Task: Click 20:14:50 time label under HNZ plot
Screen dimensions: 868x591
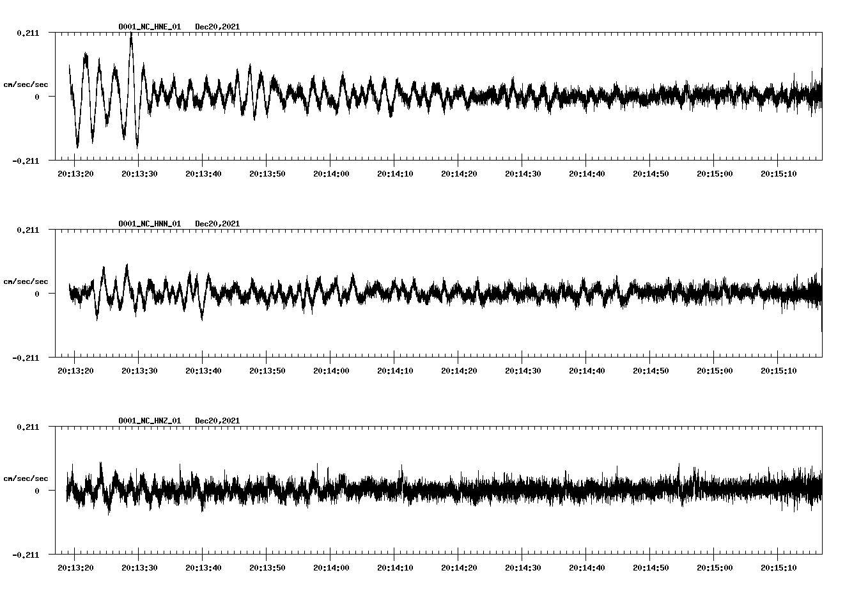Action: 651,568
